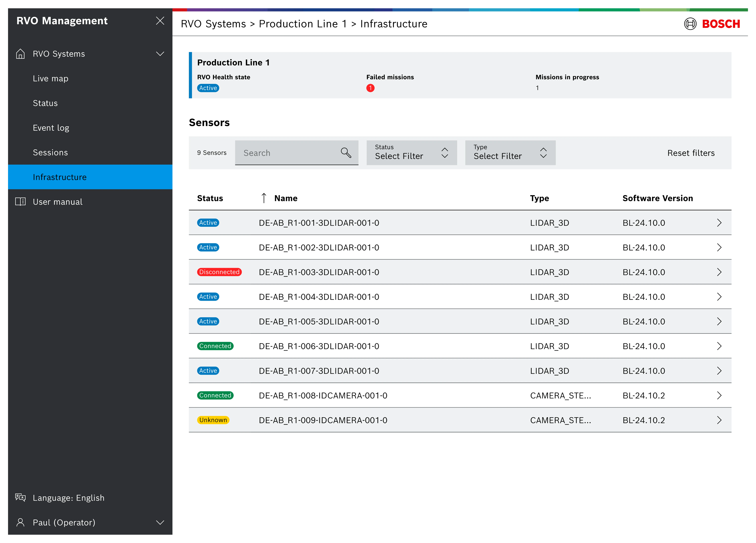Image resolution: width=756 pixels, height=543 pixels.
Task: Click the search magnifier icon in Sensors
Action: click(x=346, y=153)
